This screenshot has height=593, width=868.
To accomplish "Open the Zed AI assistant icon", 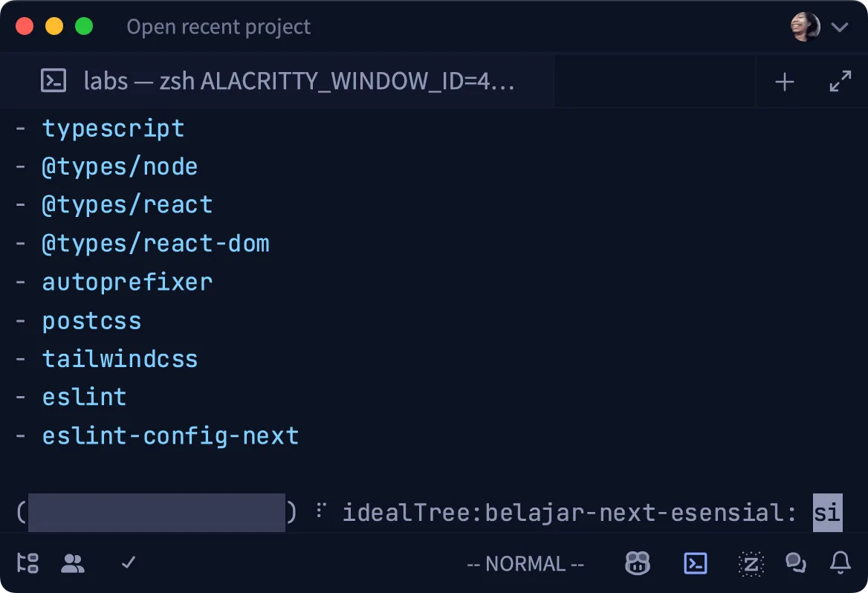I will [x=751, y=563].
